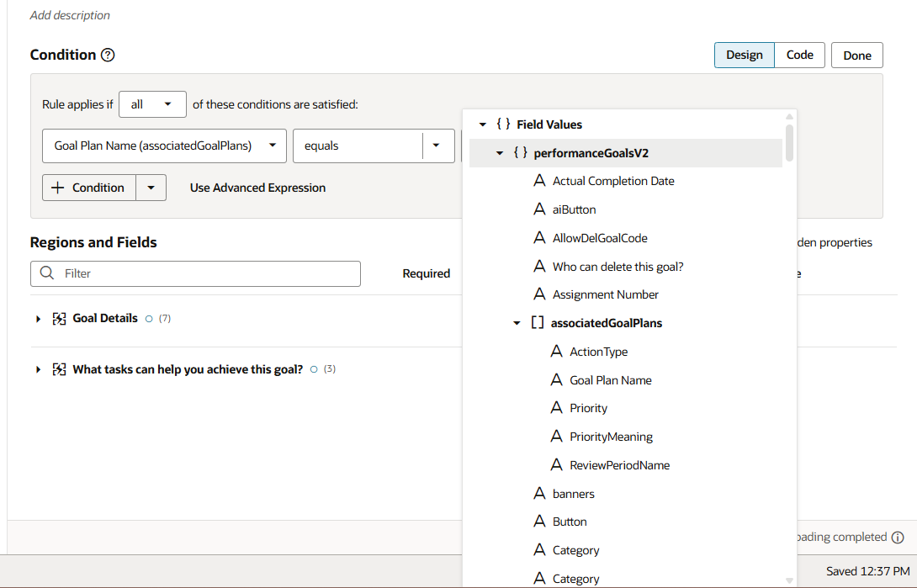The width and height of the screenshot is (917, 588).
Task: Click the field values list scrollbar thumb
Action: (789, 143)
